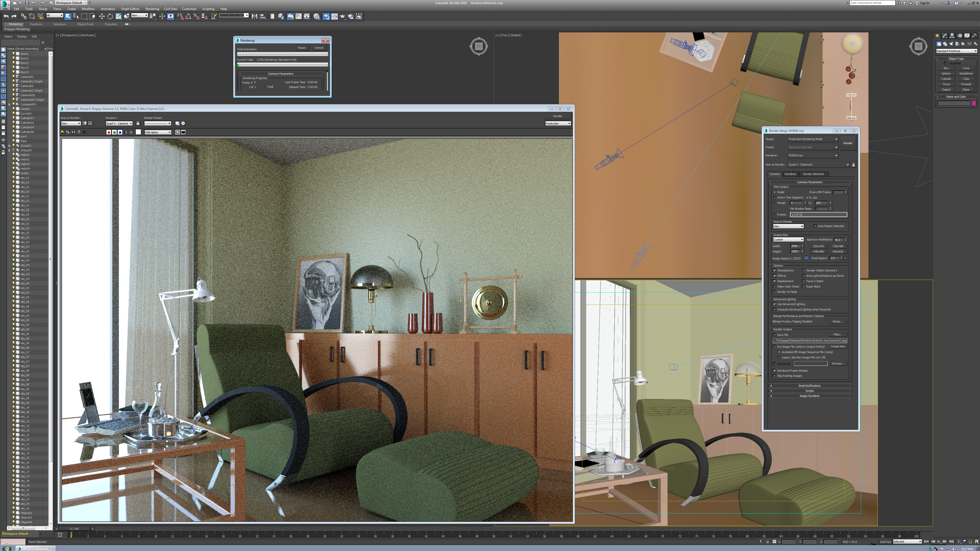Toggle the green channel display

coord(114,132)
